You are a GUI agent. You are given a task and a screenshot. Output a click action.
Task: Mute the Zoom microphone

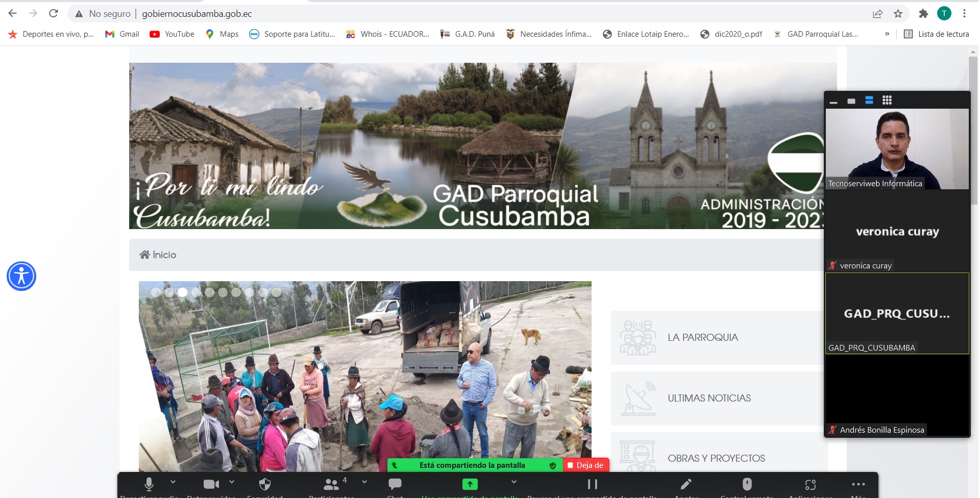[x=149, y=484]
